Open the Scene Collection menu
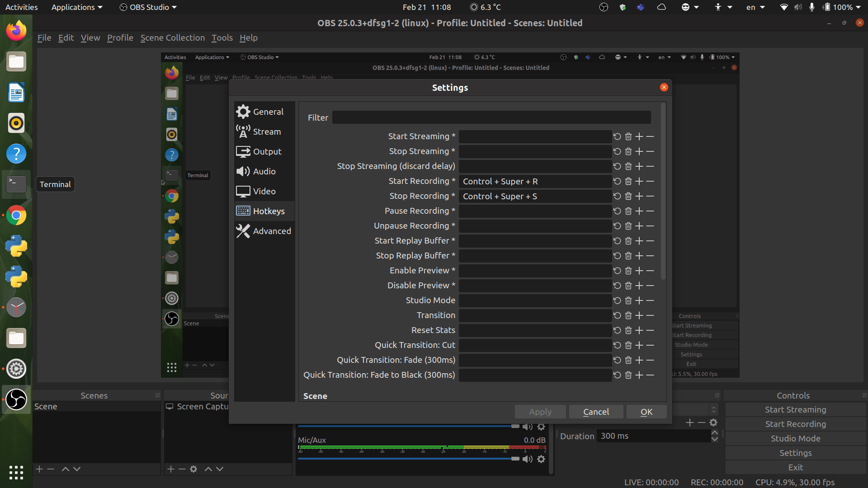This screenshot has width=868, height=488. [173, 38]
